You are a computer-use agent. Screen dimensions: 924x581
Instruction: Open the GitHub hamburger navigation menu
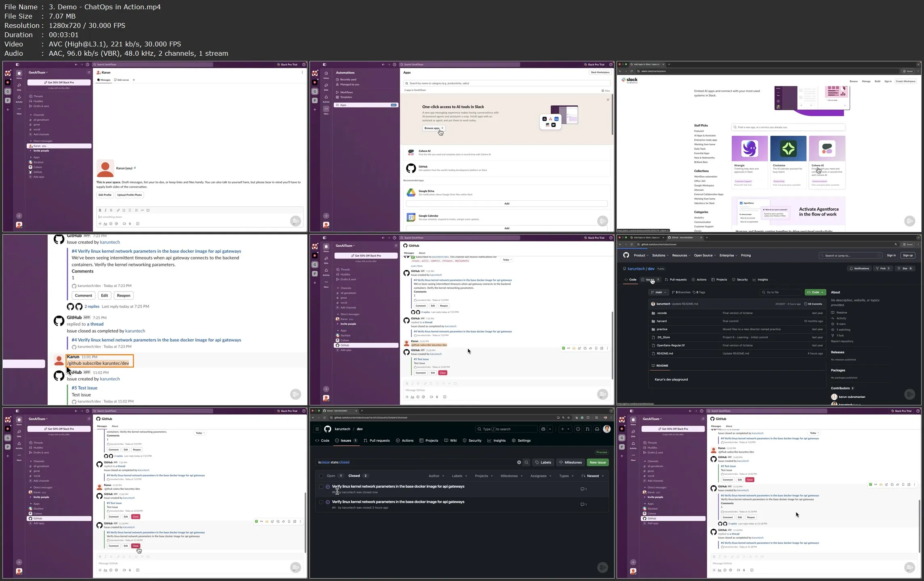pyautogui.click(x=317, y=429)
